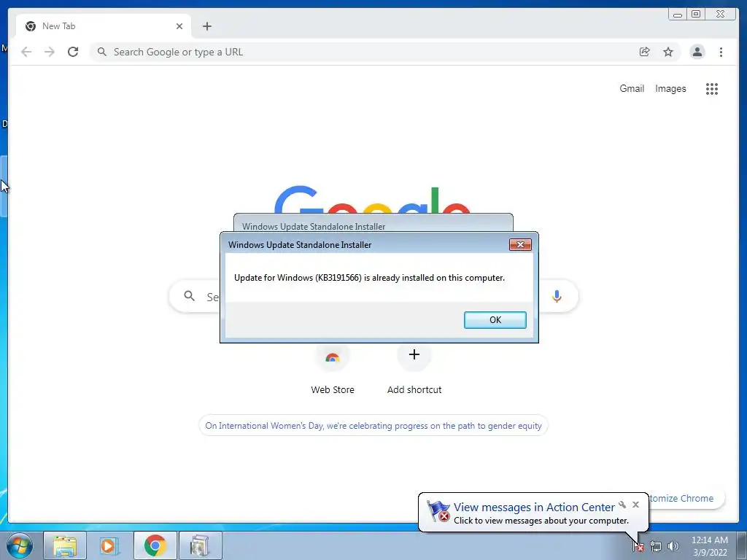Bookmark this tab with star icon
The height and width of the screenshot is (560, 747).
coord(668,52)
